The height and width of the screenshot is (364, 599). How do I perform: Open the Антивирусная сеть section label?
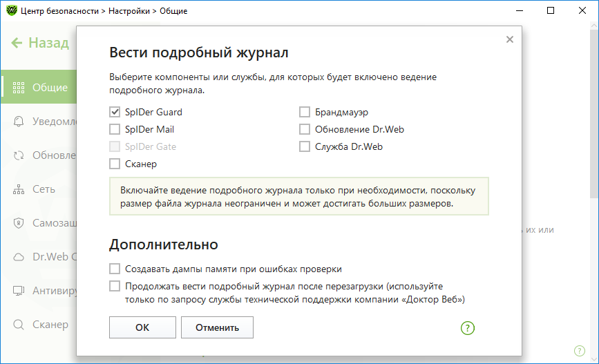tap(55, 291)
